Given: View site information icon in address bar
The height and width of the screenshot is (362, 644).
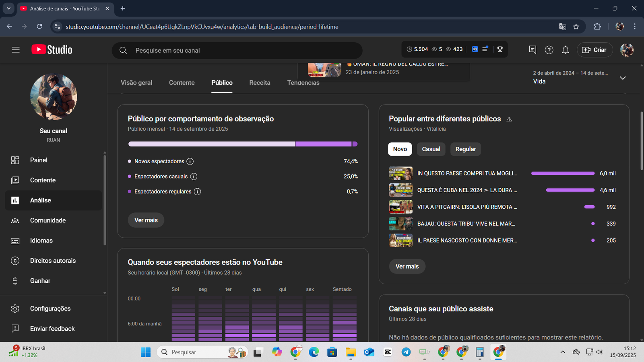Looking at the screenshot, I should coord(58,27).
